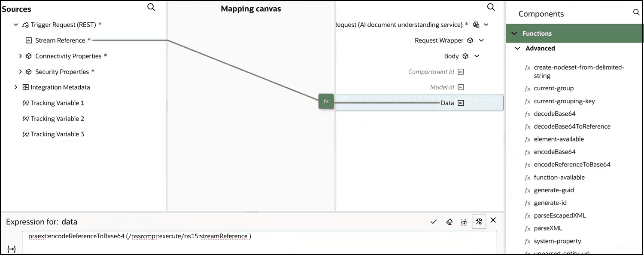644x255 pixels.
Task: Click the abc icon next to Data field
Action: pyautogui.click(x=460, y=103)
